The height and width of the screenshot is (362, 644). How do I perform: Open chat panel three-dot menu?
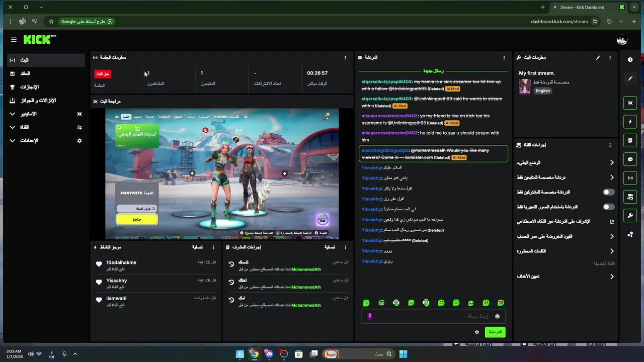pos(504,58)
